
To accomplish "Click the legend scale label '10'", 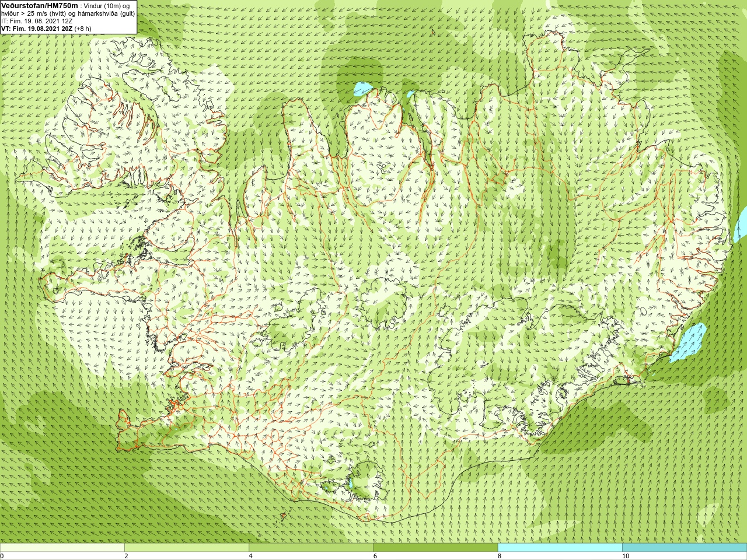I will point(626,556).
